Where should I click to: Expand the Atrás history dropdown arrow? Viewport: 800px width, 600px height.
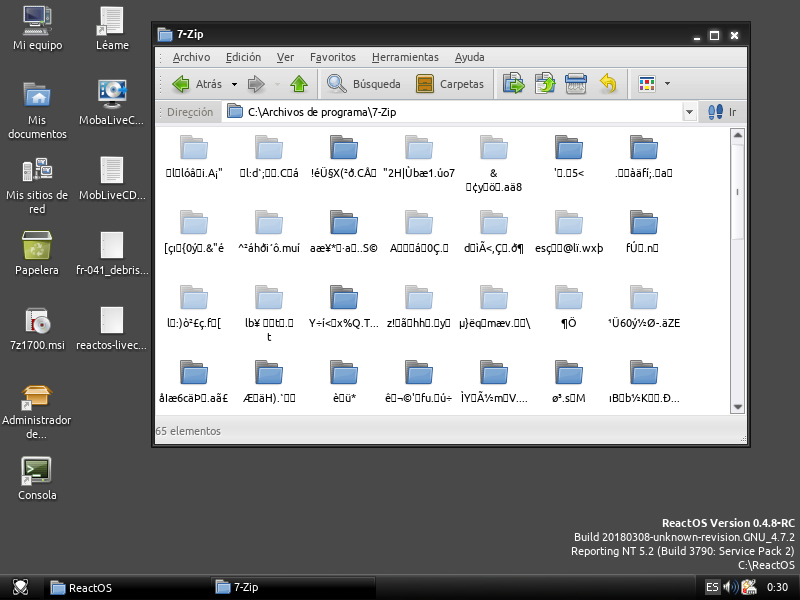235,84
